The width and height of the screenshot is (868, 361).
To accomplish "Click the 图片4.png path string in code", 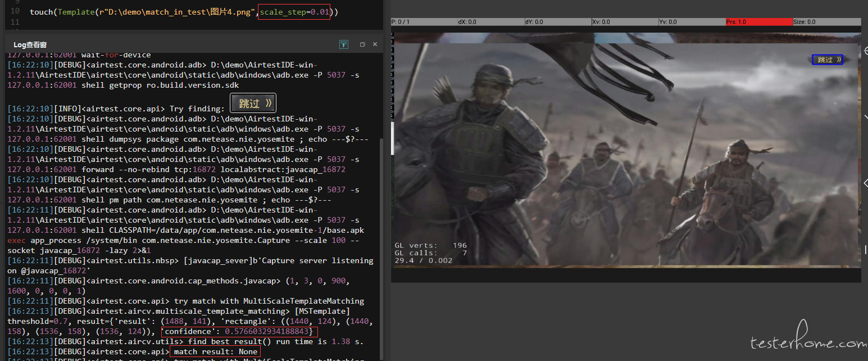I will (178, 12).
